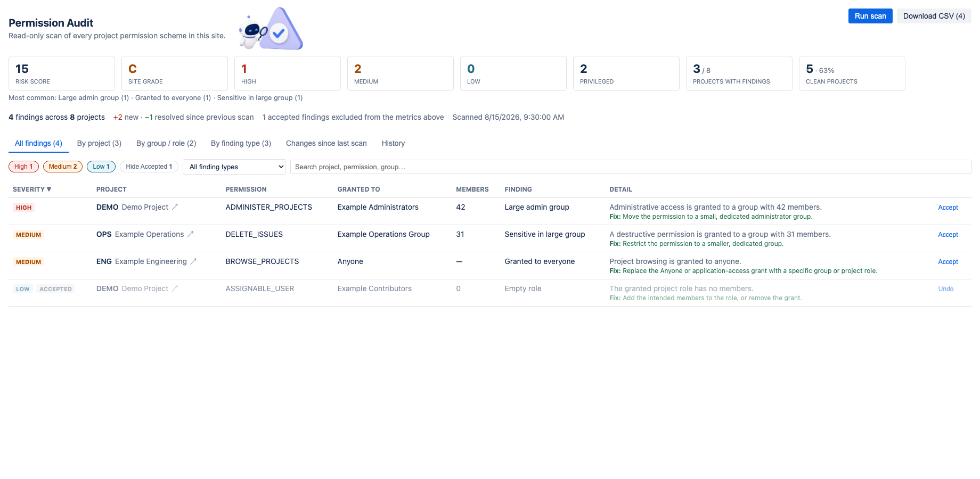The width and height of the screenshot is (980, 479).
Task: Open Example Operations external link icon
Action: click(191, 234)
